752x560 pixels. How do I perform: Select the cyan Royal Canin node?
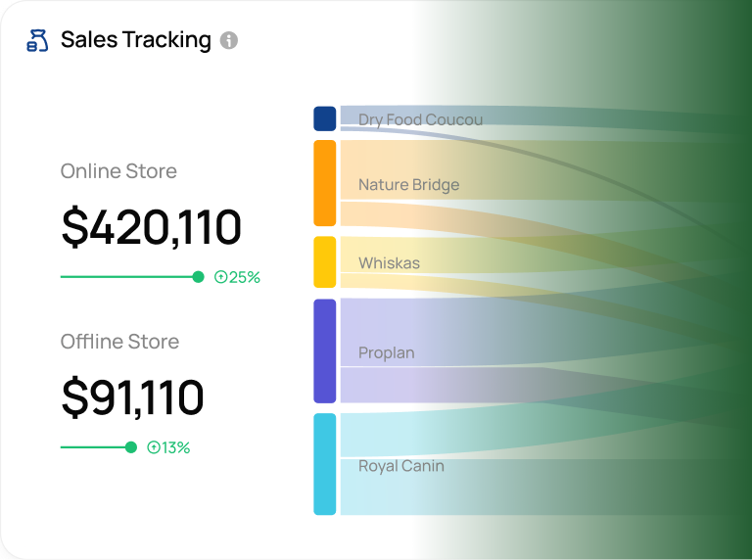[325, 464]
